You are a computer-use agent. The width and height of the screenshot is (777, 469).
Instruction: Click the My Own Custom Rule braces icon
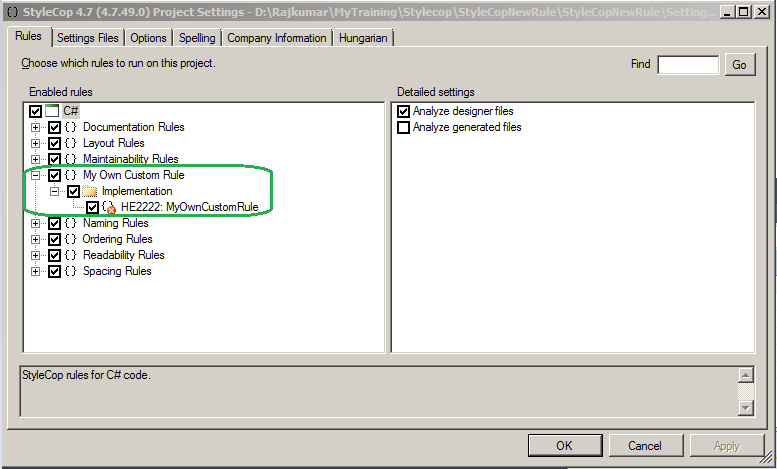71,175
